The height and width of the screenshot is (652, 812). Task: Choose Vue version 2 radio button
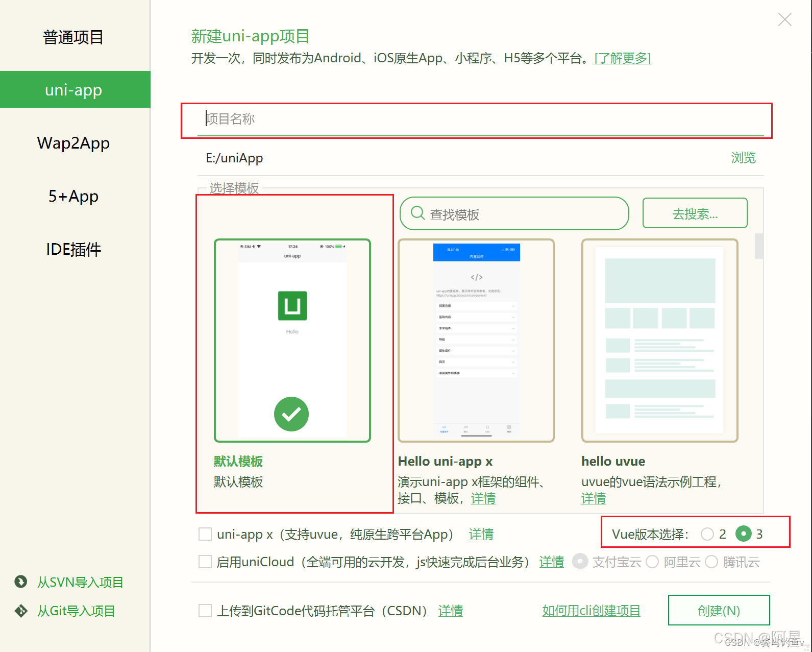[x=707, y=534]
